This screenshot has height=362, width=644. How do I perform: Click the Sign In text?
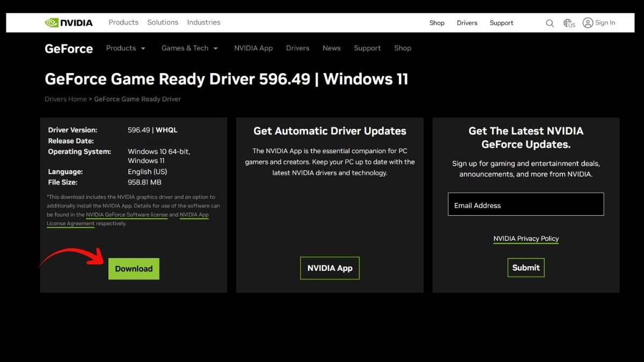tap(605, 23)
